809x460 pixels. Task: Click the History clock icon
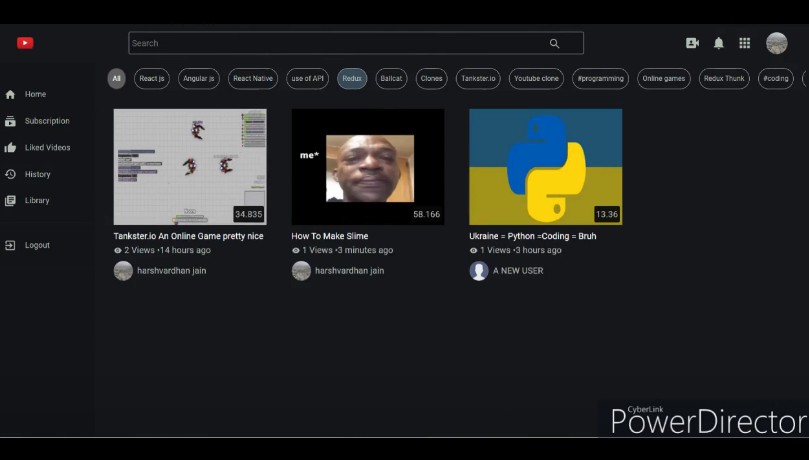tap(10, 174)
